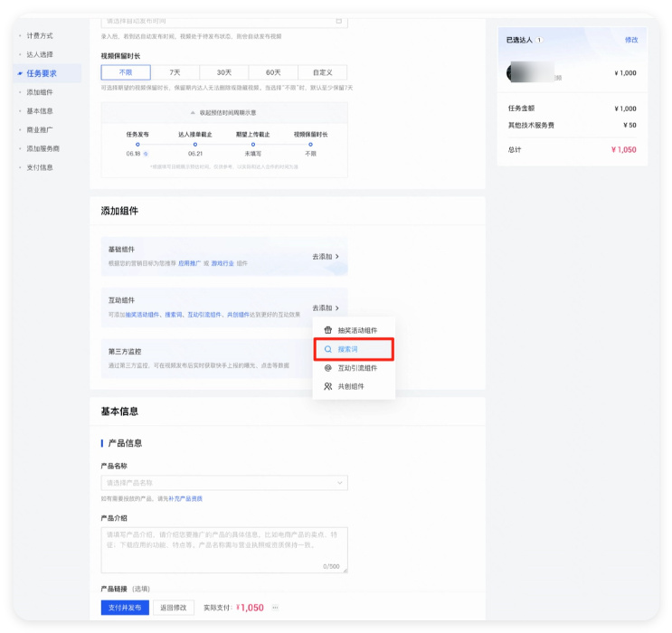Screen dimensions: 672x633
Task: Click the gift icon for 抽奖活动组件
Action: coord(328,331)
